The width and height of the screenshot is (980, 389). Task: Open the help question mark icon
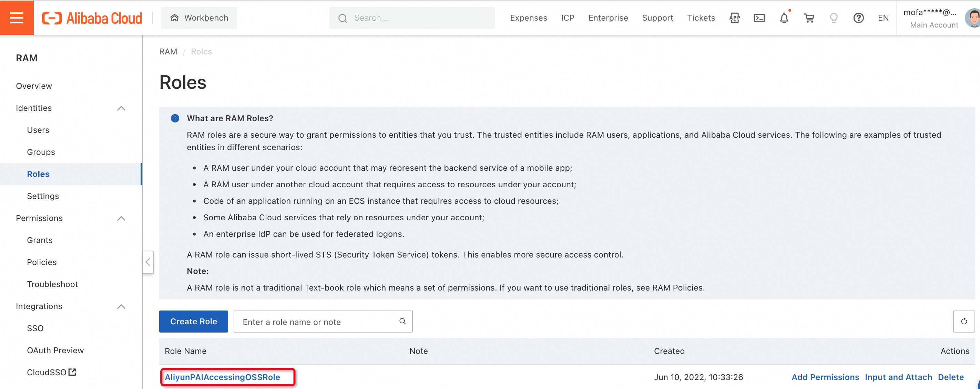pyautogui.click(x=858, y=18)
